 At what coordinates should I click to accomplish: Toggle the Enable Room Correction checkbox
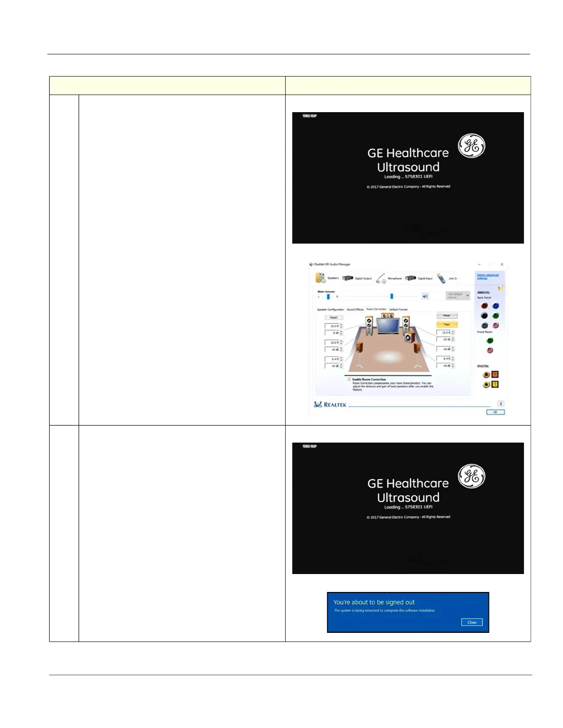[x=349, y=379]
